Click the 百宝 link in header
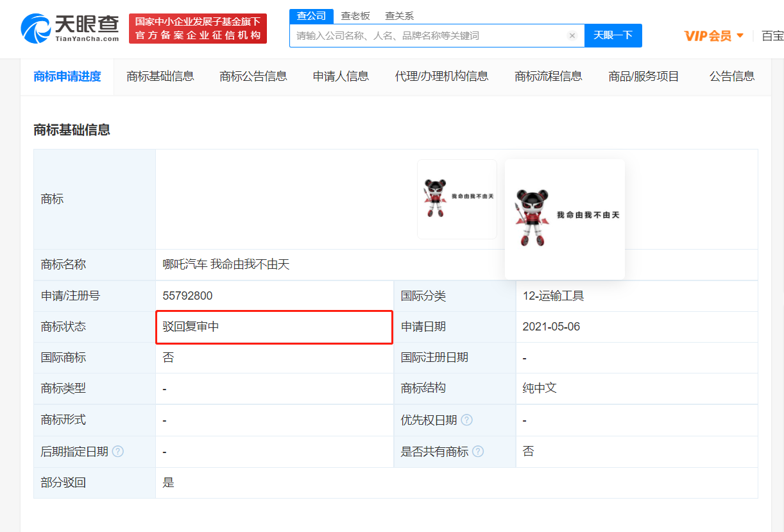This screenshot has width=784, height=532. (772, 35)
